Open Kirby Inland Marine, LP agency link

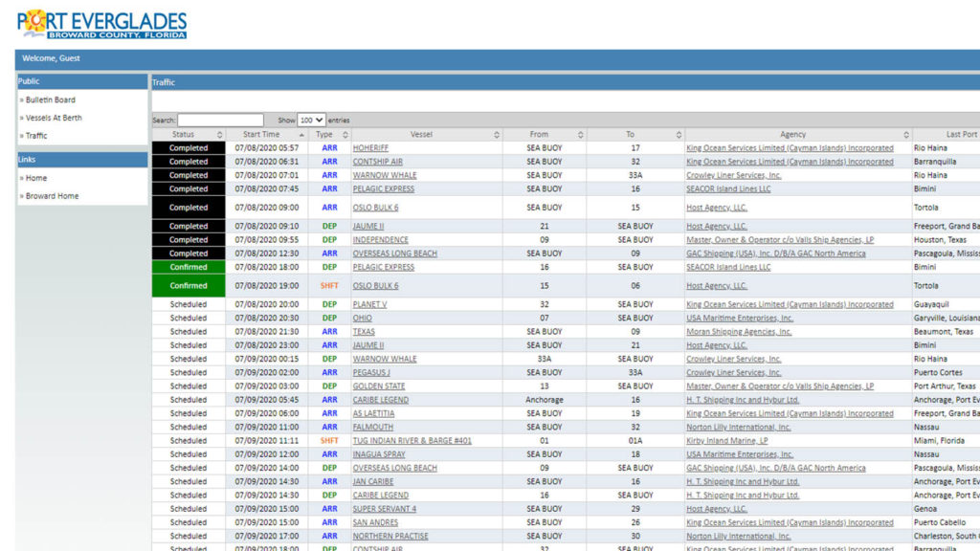[x=727, y=440]
